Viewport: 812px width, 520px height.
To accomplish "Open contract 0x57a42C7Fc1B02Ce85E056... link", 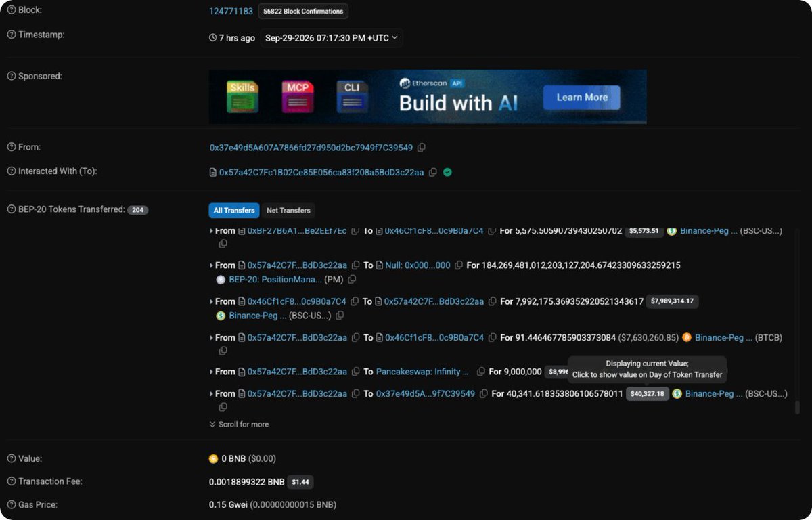I will 321,173.
